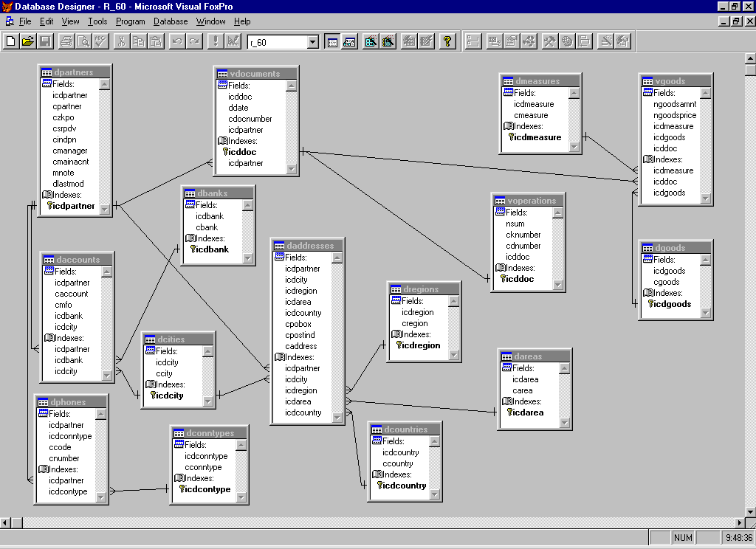
Task: Select the icdregion primary key in dregions
Action: (418, 345)
